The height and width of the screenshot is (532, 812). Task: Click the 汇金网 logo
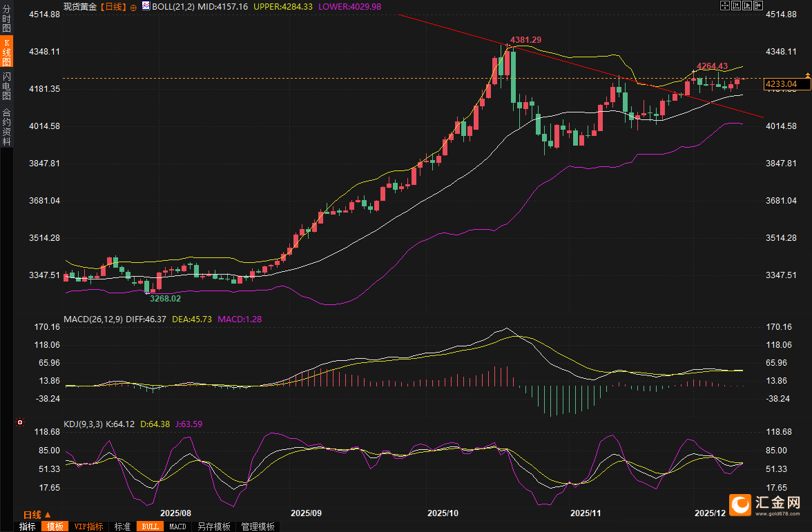(765, 505)
